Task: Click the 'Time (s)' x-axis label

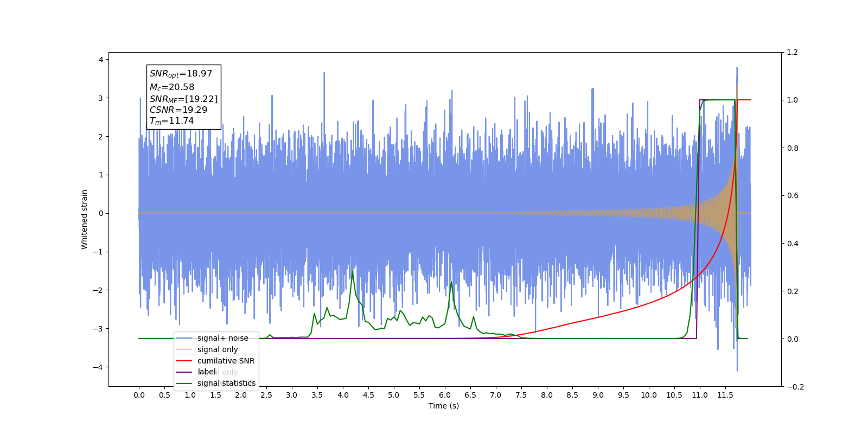Action: [444, 406]
